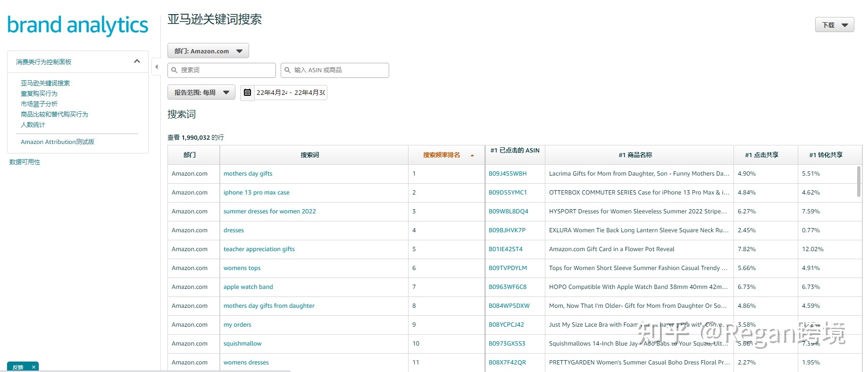Click into the ASIN or product input field
The height and width of the screenshot is (372, 868).
point(335,70)
